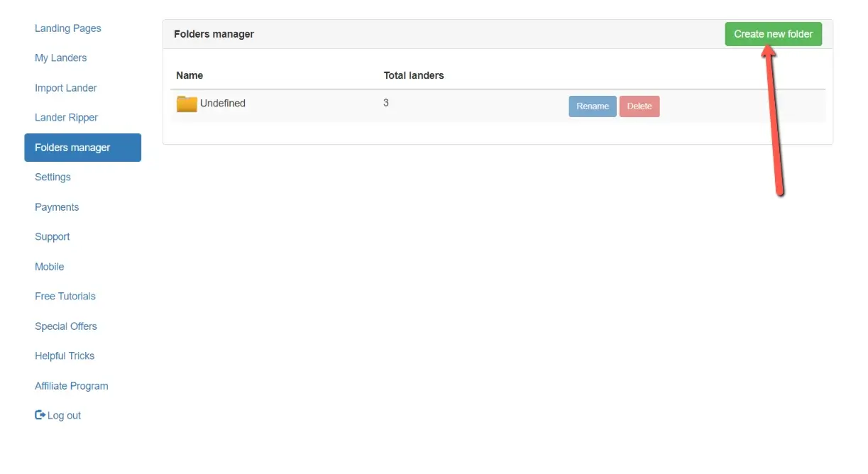Screen dimensions: 868x474
Task: Open the Settings page
Action: (53, 177)
